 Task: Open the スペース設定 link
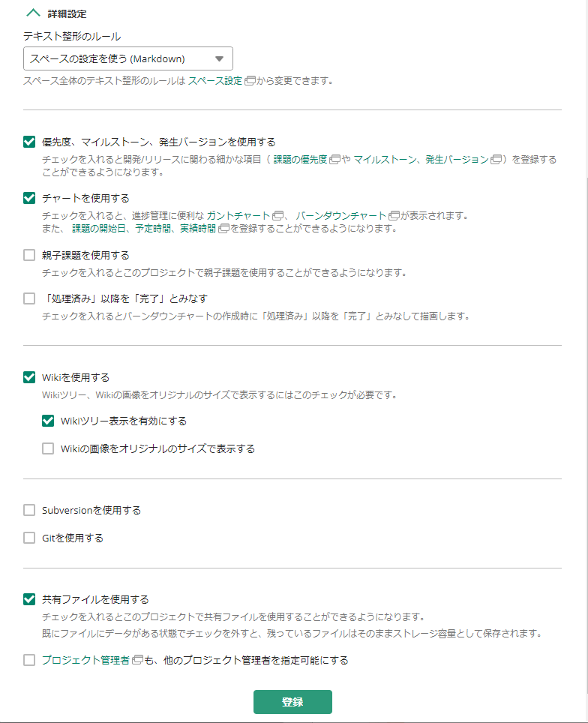pos(215,81)
